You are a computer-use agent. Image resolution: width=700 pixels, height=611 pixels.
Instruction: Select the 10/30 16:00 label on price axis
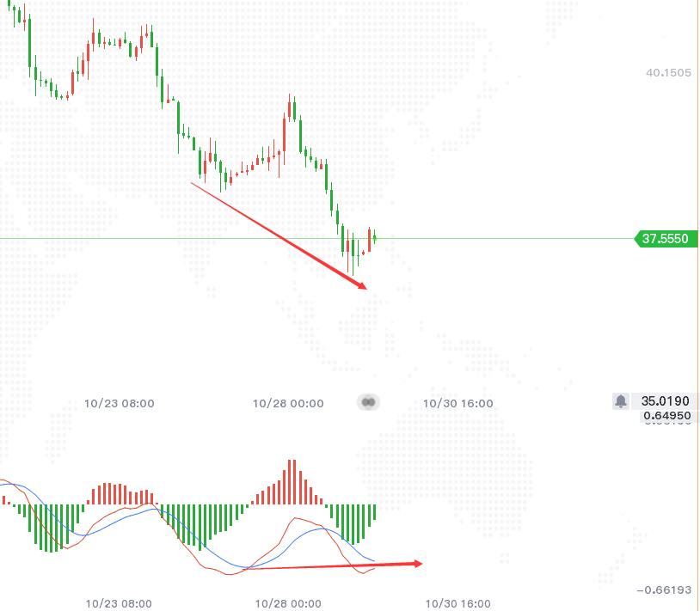point(458,404)
